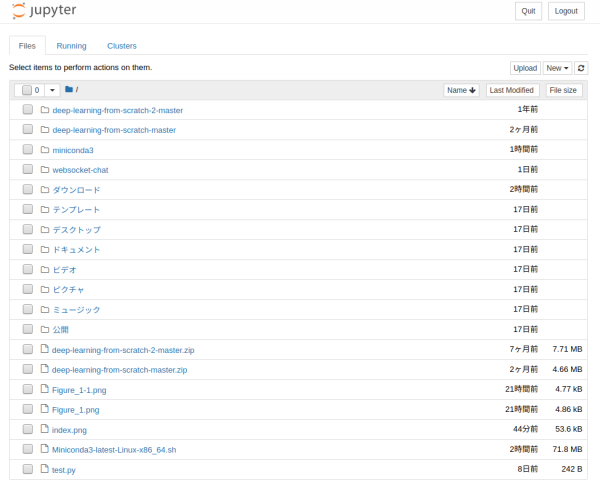Sort files by Last Modified
The width and height of the screenshot is (600, 487).
coord(512,90)
